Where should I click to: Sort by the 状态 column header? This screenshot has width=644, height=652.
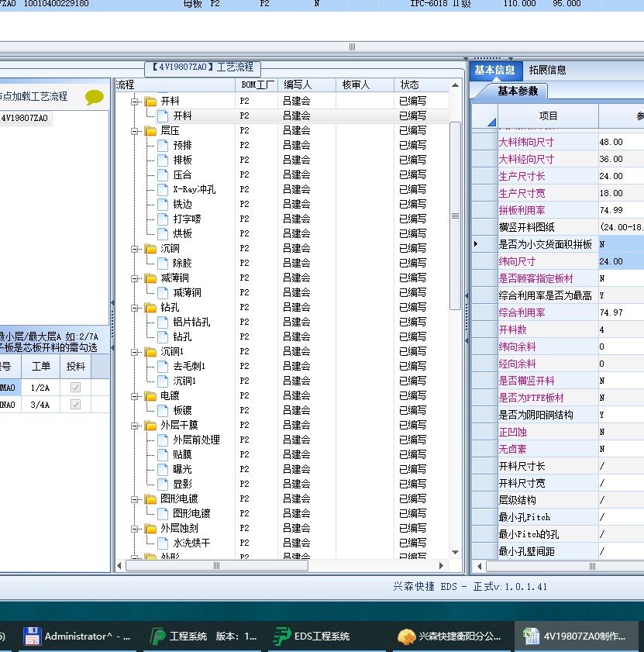(x=421, y=85)
